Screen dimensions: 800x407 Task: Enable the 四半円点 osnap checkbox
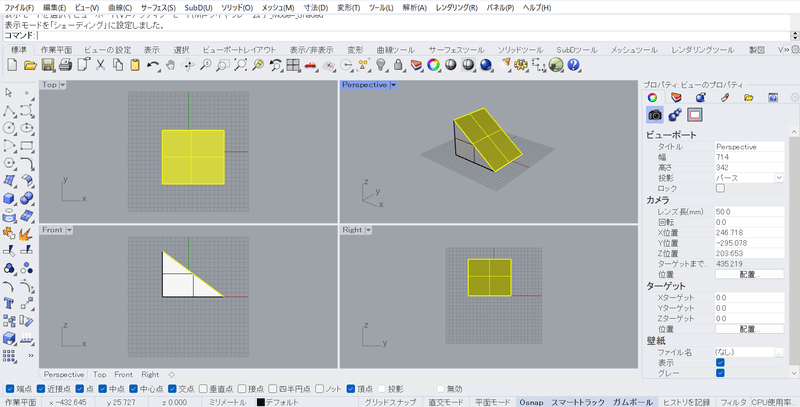pyautogui.click(x=273, y=389)
